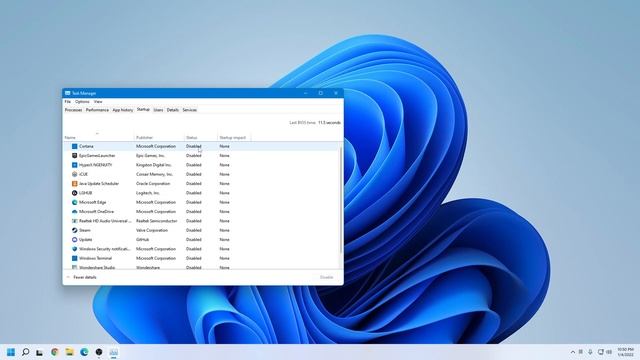Image resolution: width=640 pixels, height=360 pixels.
Task: Click the Windows Terminal entry icon
Action: [74, 258]
